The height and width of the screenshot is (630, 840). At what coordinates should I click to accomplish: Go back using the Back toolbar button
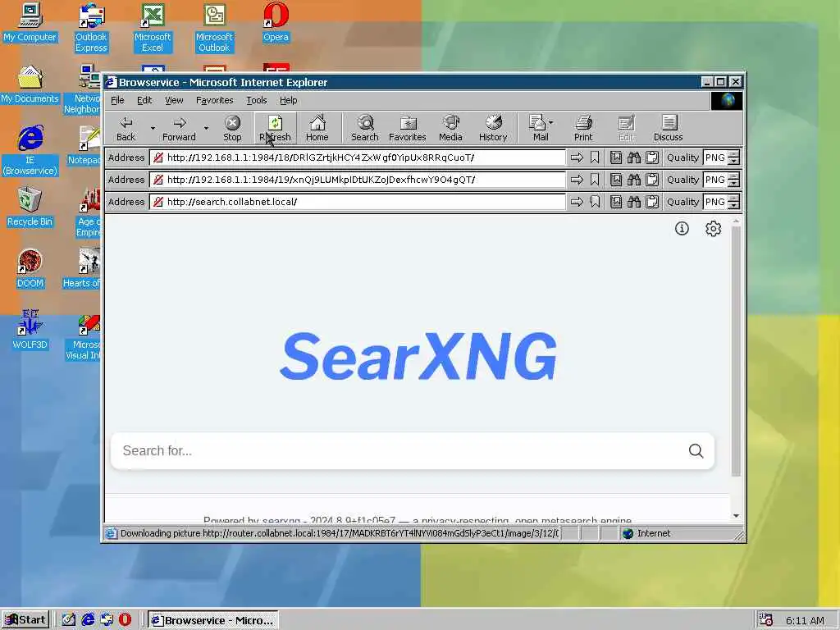pos(126,129)
